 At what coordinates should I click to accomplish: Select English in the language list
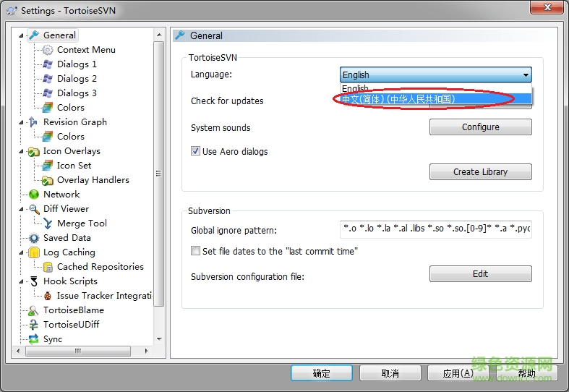(x=436, y=88)
